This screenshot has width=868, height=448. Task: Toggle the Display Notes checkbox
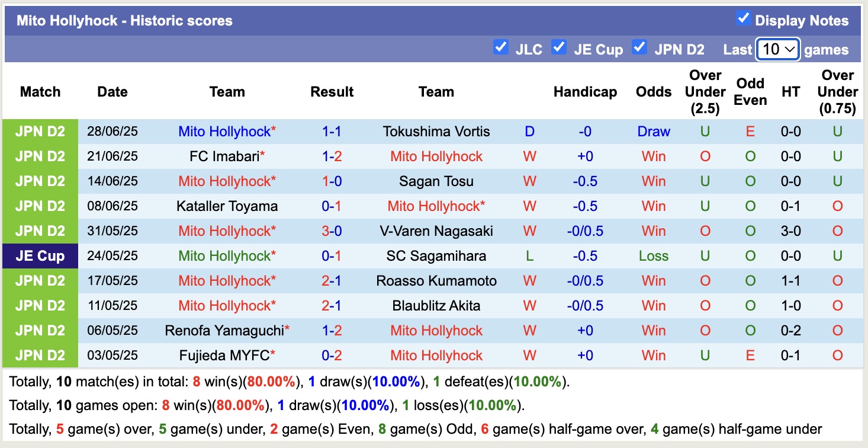point(743,18)
